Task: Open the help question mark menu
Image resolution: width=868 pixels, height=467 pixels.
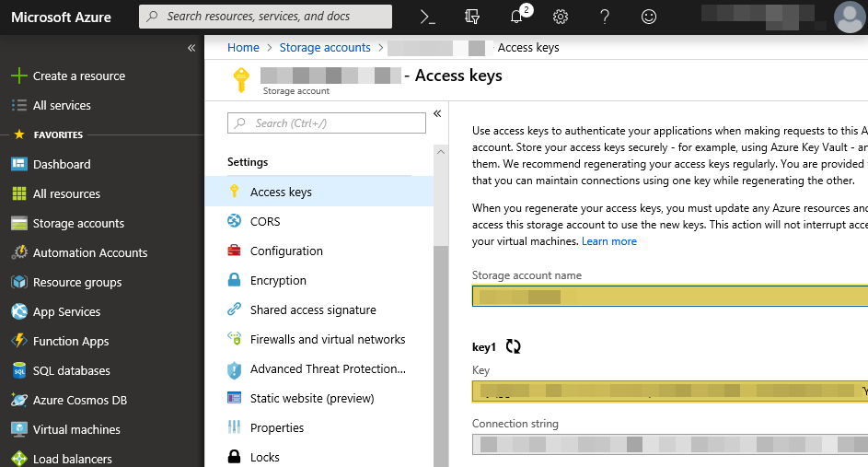Action: 605,17
